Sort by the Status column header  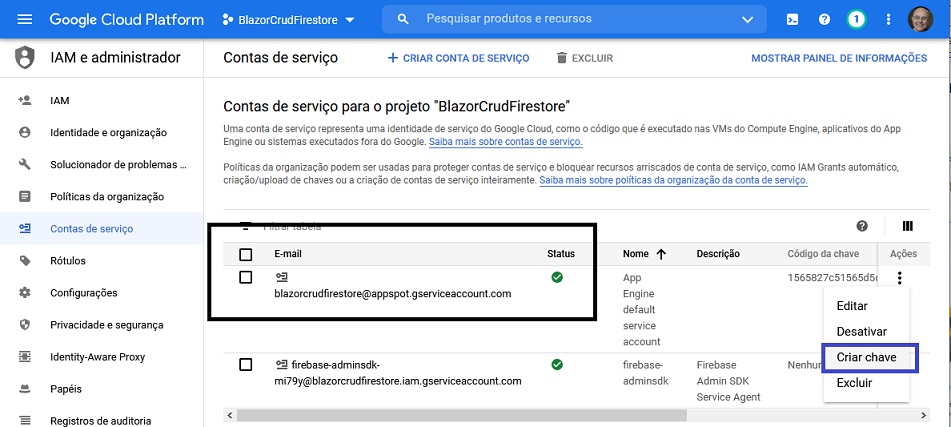point(560,254)
